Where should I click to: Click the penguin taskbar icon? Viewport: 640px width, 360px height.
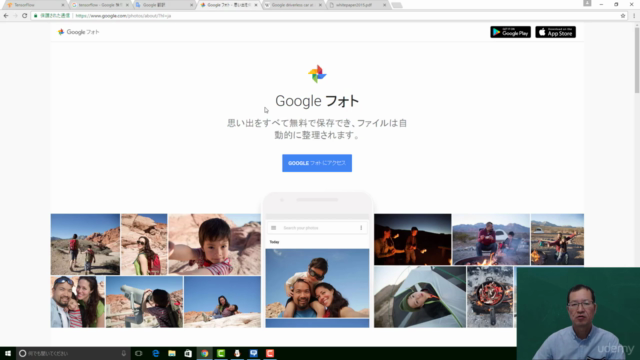click(237, 353)
